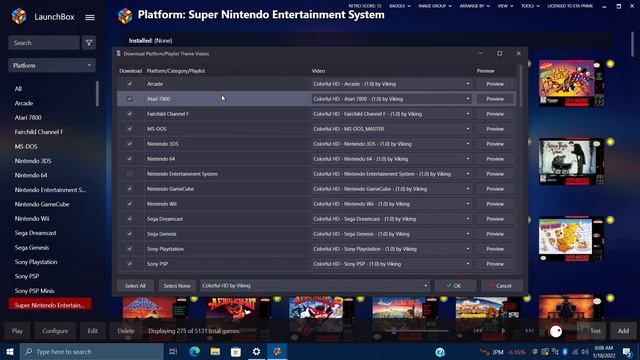Open the Sony Playstation video dropdown
The width and height of the screenshot is (640, 360).
coord(391,249)
